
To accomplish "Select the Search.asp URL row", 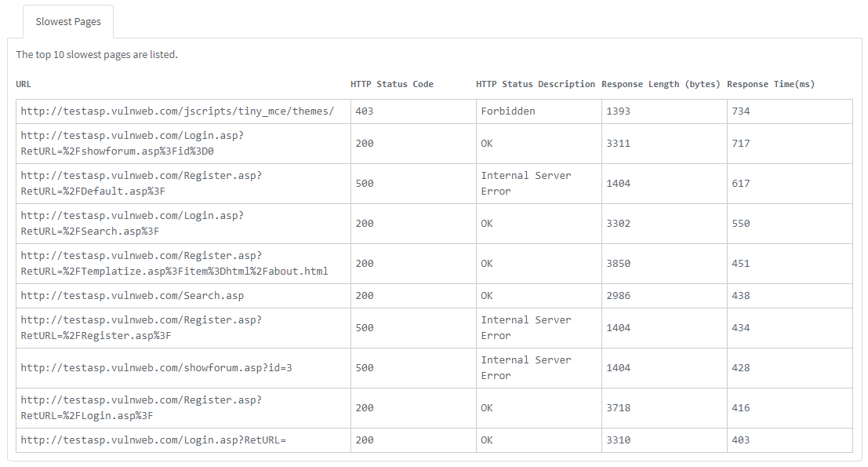I will (x=132, y=296).
